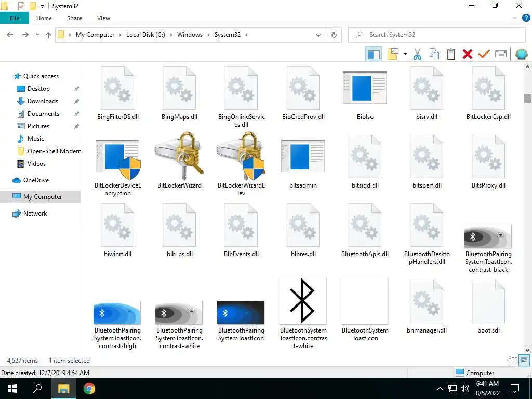Image resolution: width=532 pixels, height=399 pixels.
Task: Select the bitsadmin application icon
Action: coord(303,156)
